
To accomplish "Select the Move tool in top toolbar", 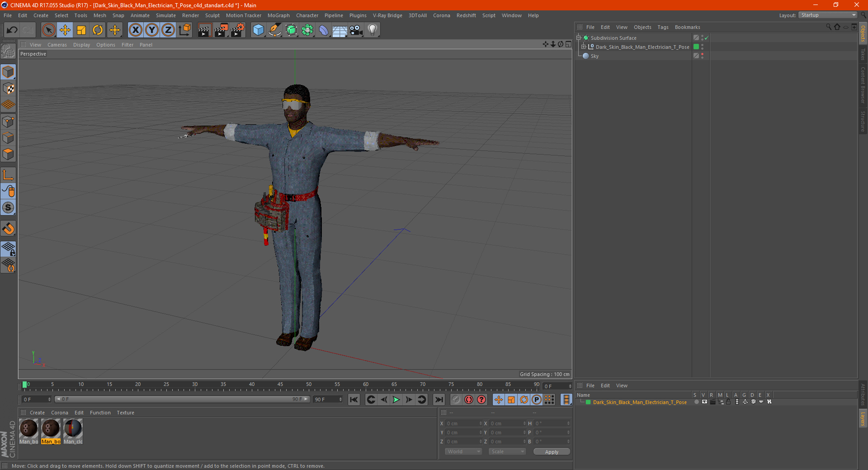I will [x=65, y=30].
